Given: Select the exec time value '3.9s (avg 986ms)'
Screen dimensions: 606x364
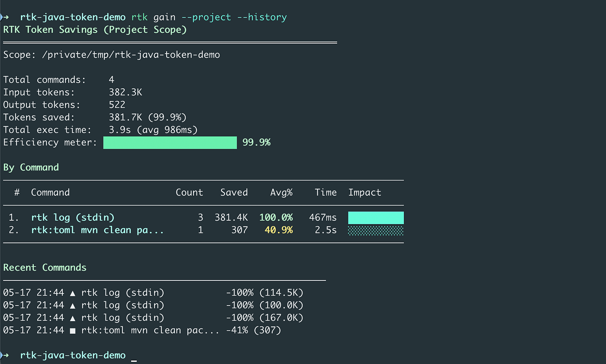Looking at the screenshot, I should click(x=153, y=130).
